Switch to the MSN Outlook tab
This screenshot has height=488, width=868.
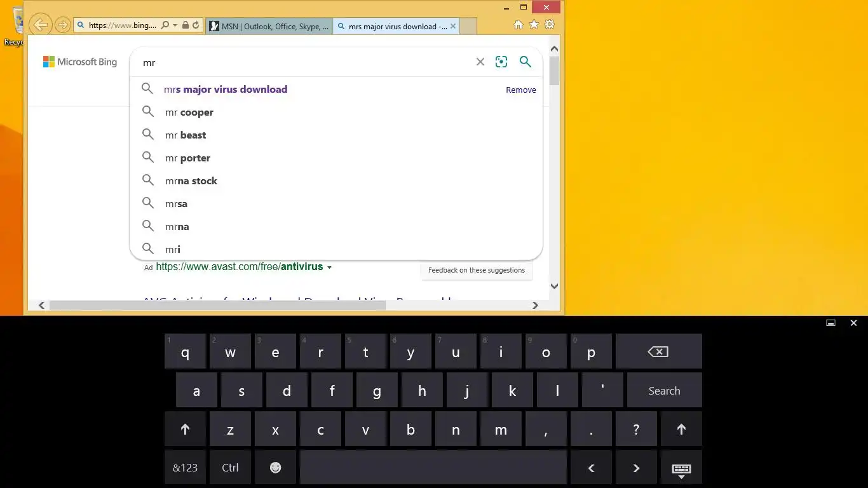point(269,26)
